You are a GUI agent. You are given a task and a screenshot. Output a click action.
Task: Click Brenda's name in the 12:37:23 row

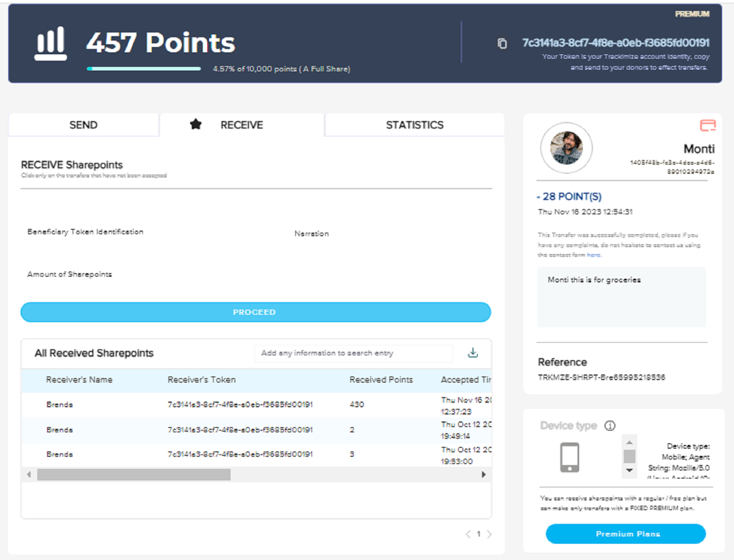coord(60,405)
